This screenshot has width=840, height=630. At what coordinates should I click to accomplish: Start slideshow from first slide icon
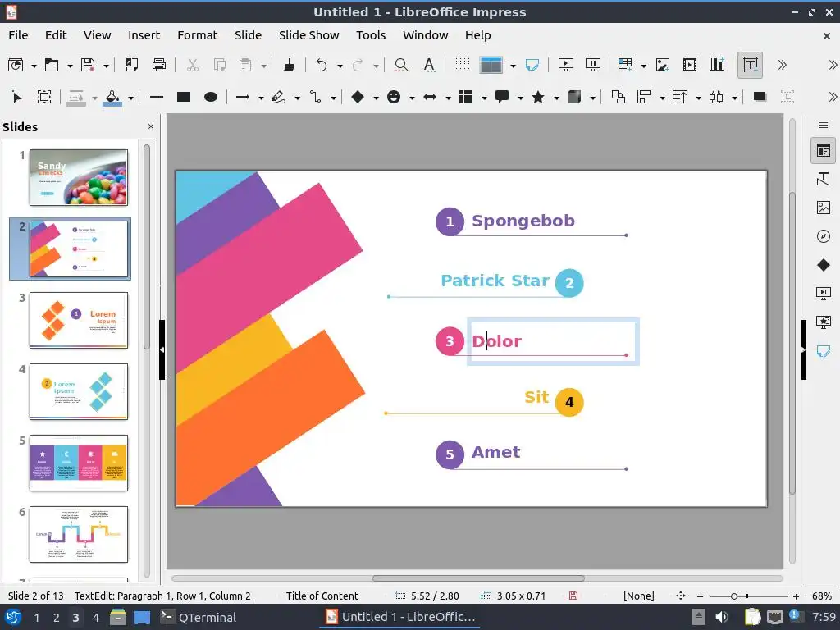(566, 65)
